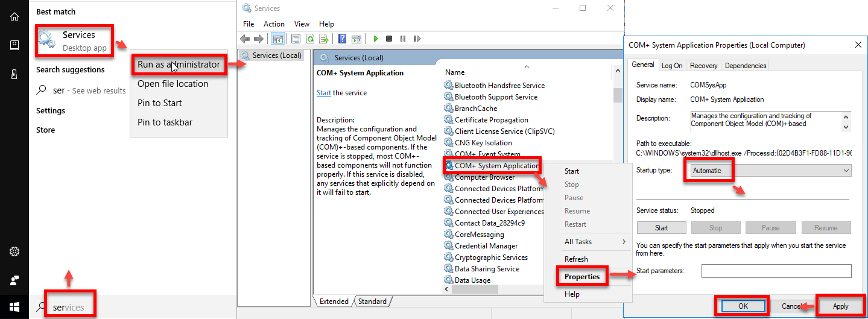Open the Startup type dropdown

(x=770, y=171)
